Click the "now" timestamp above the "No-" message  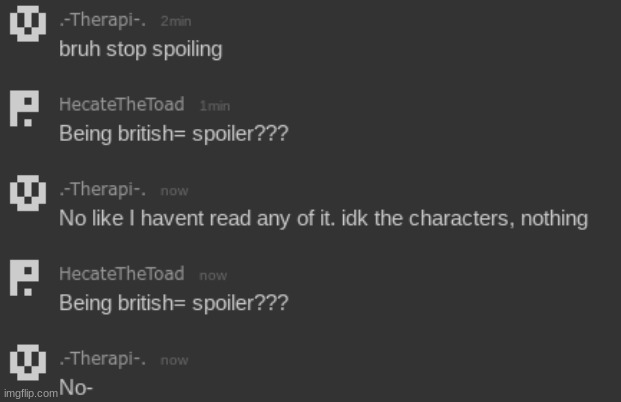tap(174, 359)
